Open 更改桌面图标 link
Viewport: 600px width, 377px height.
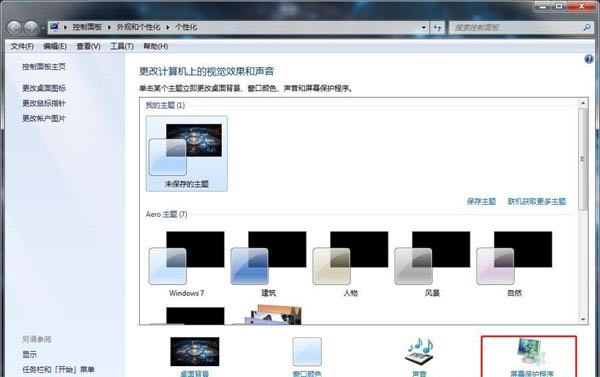point(44,88)
